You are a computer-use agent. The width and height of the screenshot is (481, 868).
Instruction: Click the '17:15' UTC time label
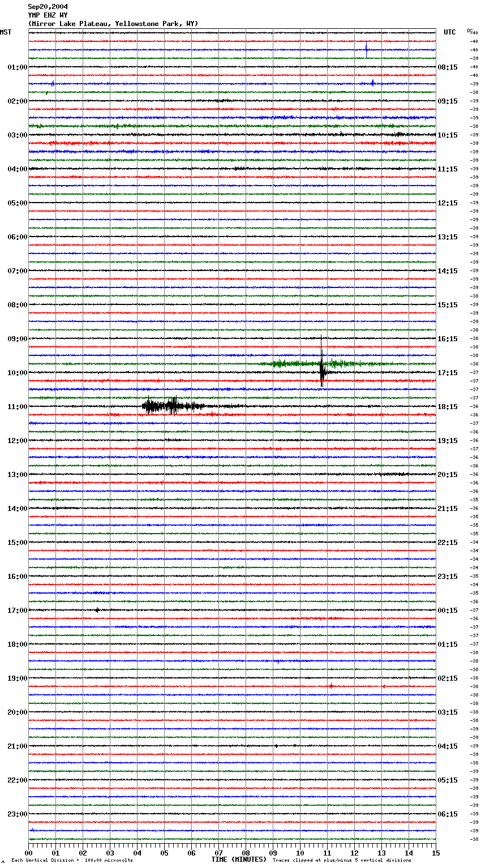click(x=448, y=373)
